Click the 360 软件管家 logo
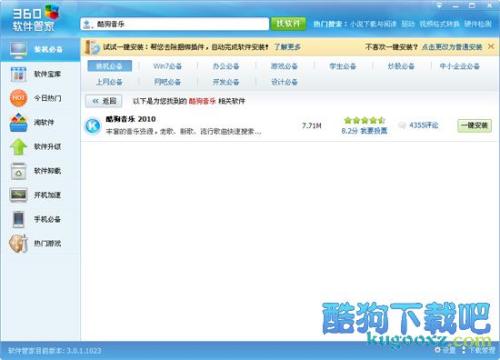This screenshot has height=360, width=500. coord(35,18)
